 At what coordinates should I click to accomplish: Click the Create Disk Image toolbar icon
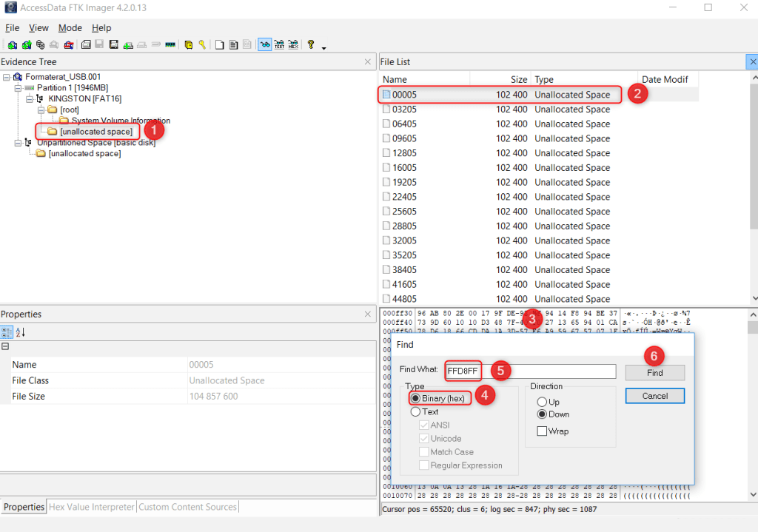[x=87, y=45]
